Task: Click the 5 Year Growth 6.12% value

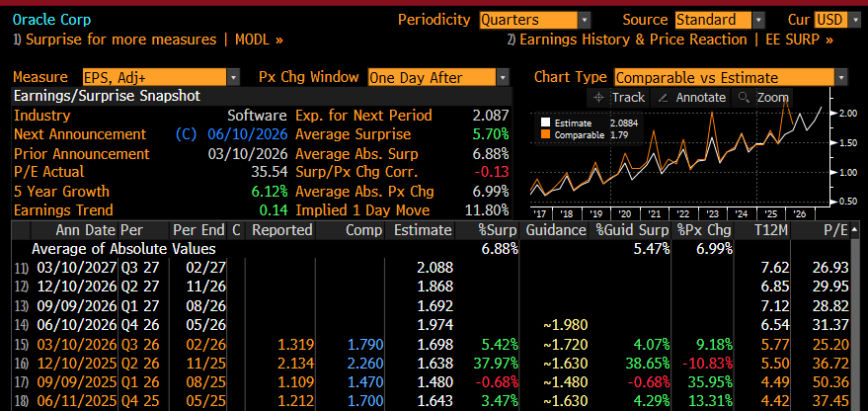Action: coord(269,192)
